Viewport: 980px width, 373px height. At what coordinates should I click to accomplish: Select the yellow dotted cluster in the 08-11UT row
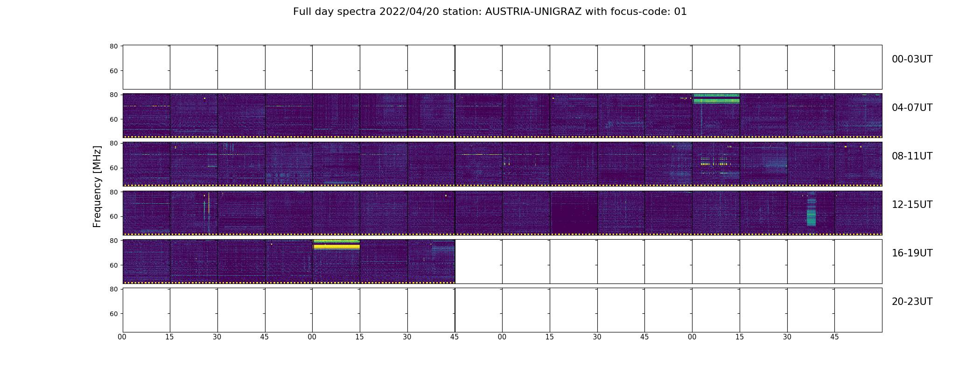(714, 163)
